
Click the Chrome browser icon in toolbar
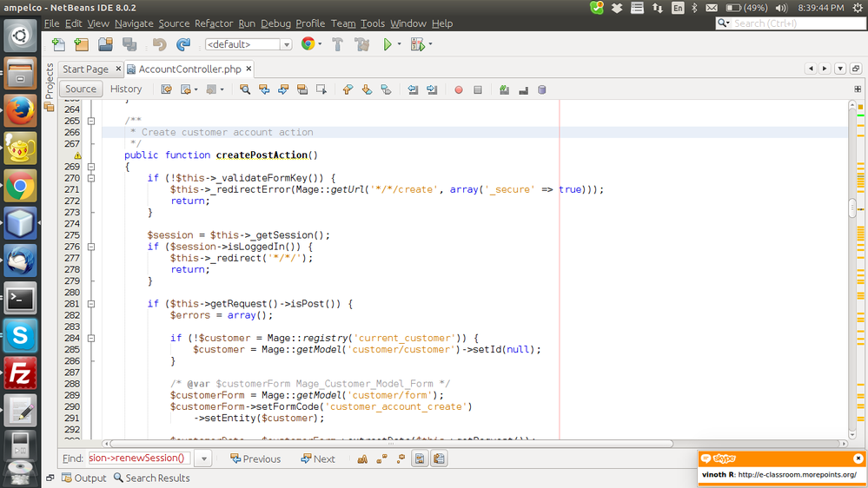(x=308, y=44)
